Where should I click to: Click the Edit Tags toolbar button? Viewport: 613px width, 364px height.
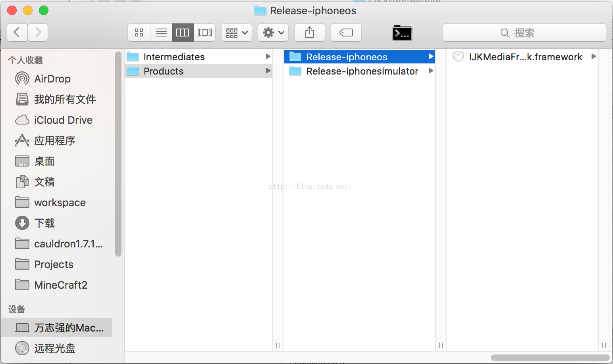point(346,33)
